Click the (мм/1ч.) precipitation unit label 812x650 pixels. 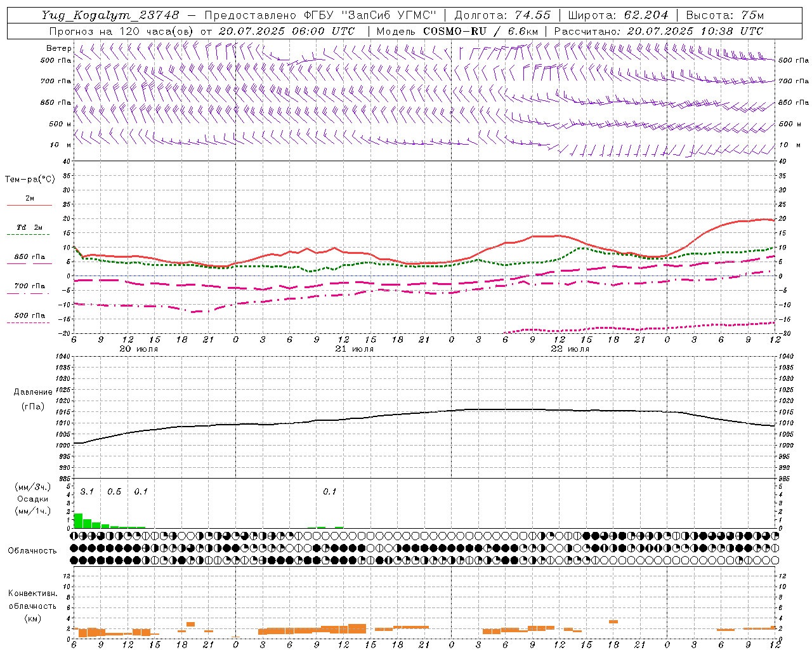point(33,511)
